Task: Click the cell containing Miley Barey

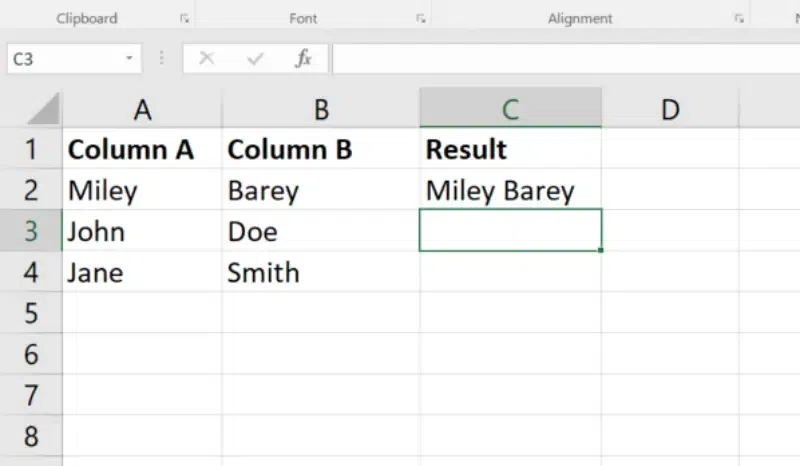Action: pyautogui.click(x=500, y=190)
